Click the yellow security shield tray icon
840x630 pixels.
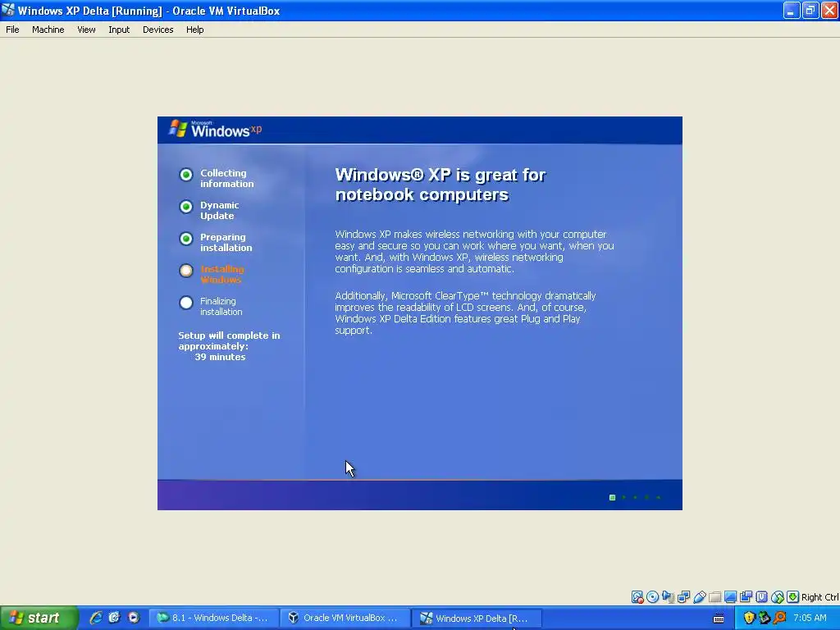[x=749, y=618]
